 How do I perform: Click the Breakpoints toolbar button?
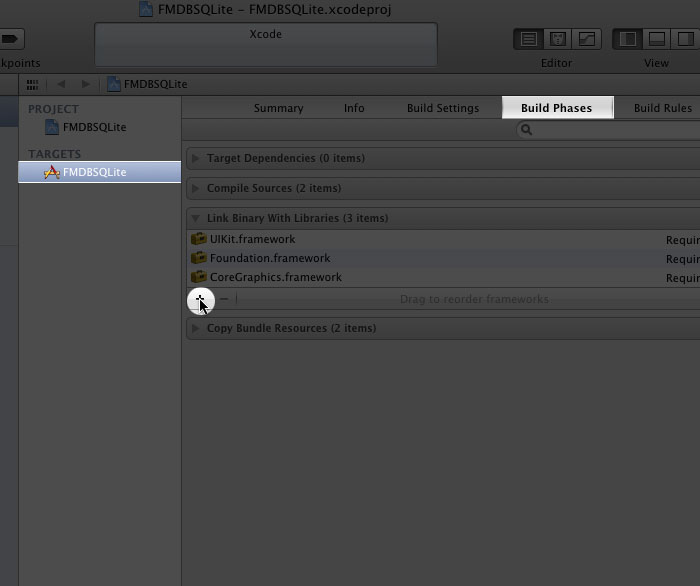(10, 39)
